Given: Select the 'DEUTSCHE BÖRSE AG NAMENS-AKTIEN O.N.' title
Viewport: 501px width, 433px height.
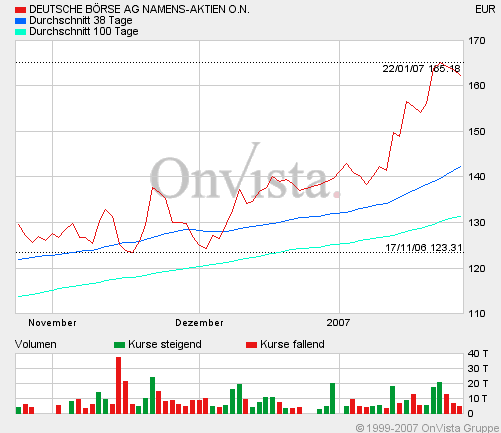Looking at the screenshot, I should (139, 9).
